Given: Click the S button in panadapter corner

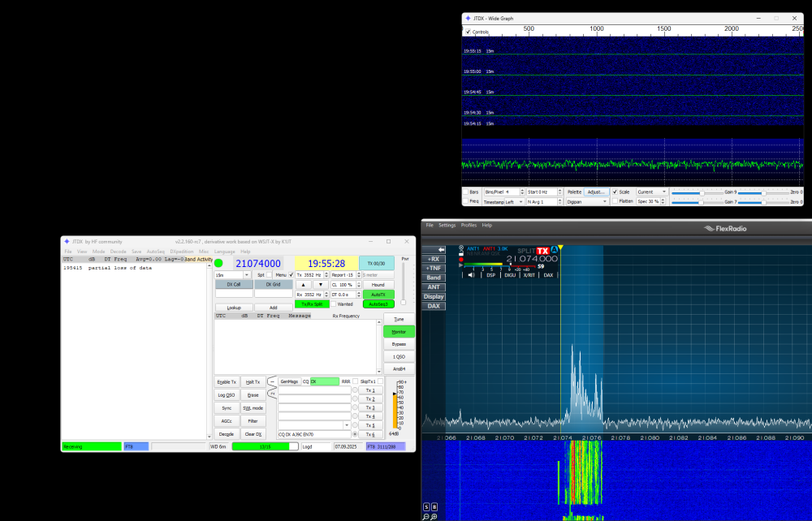Looking at the screenshot, I should [x=426, y=506].
